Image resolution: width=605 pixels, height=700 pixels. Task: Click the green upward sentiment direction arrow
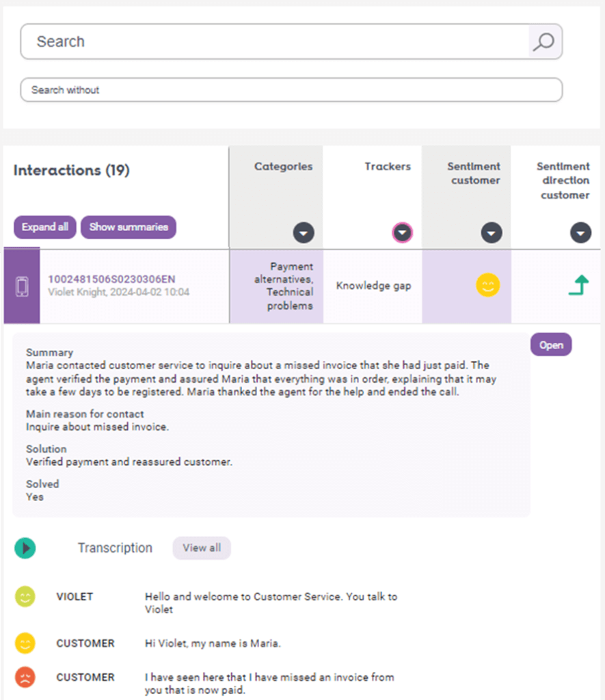click(x=578, y=285)
